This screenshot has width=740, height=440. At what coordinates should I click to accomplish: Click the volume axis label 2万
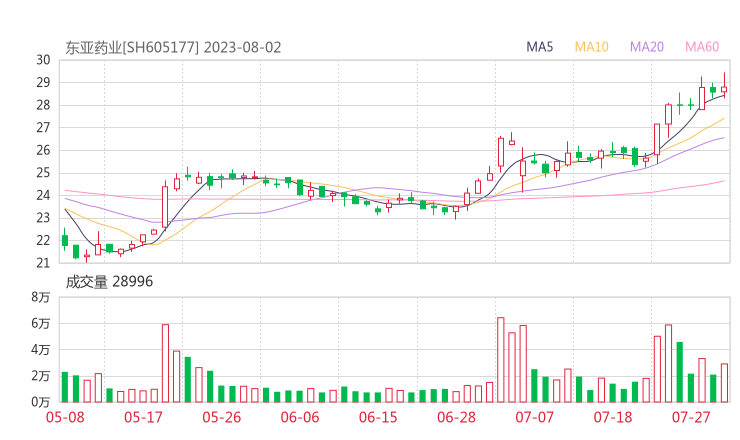point(41,376)
